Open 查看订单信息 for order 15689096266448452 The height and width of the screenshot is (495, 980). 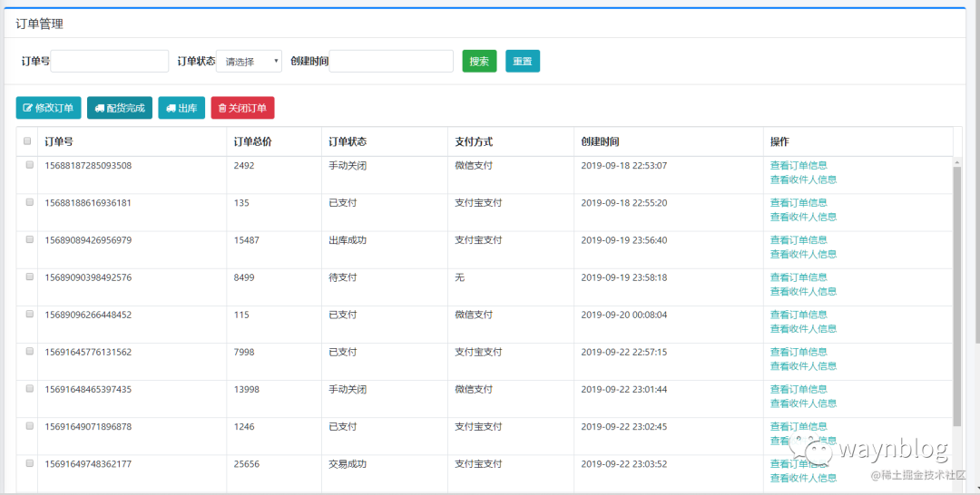tap(799, 315)
